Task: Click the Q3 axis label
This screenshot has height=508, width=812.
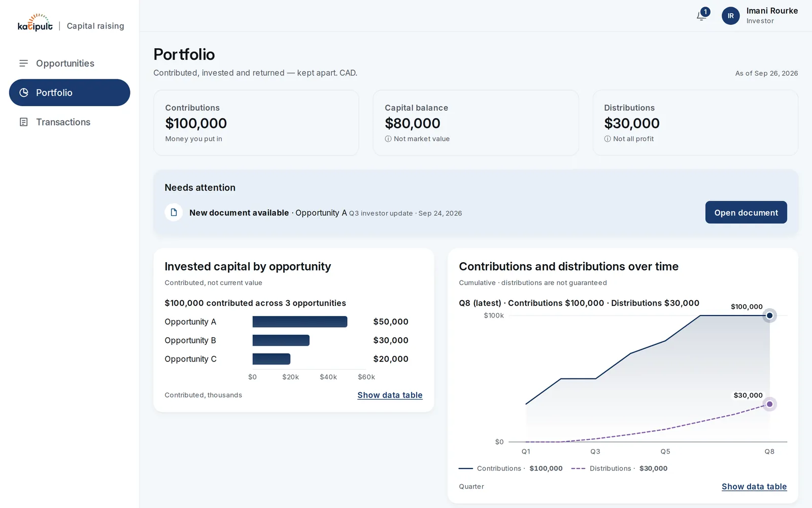Action: point(595,452)
